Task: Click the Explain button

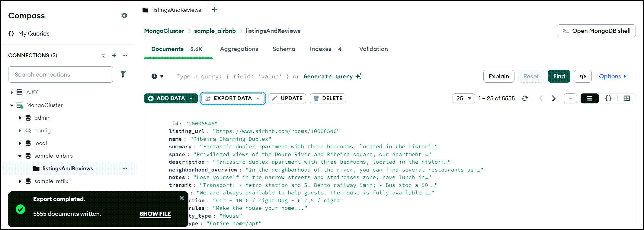Action: tap(499, 76)
